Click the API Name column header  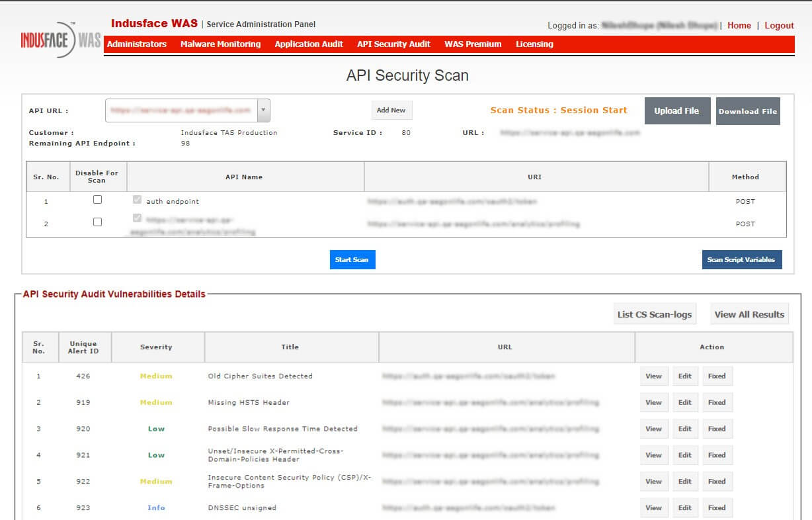[244, 177]
